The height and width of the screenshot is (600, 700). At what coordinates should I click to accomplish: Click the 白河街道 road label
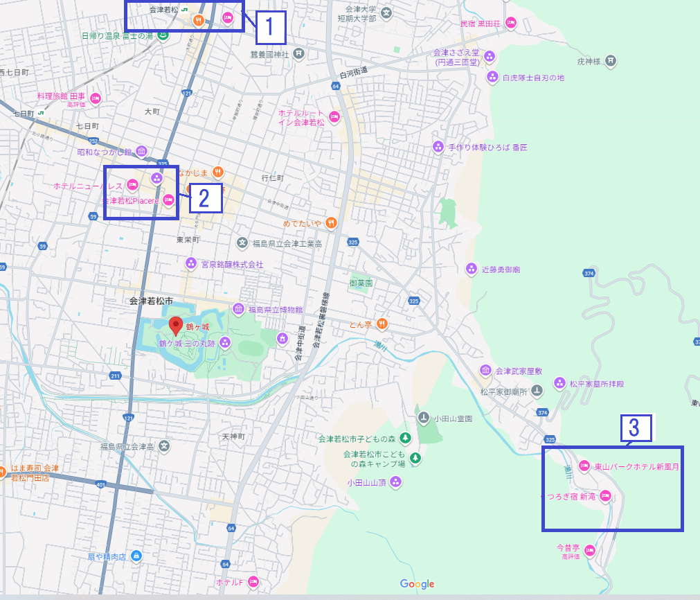tap(354, 72)
